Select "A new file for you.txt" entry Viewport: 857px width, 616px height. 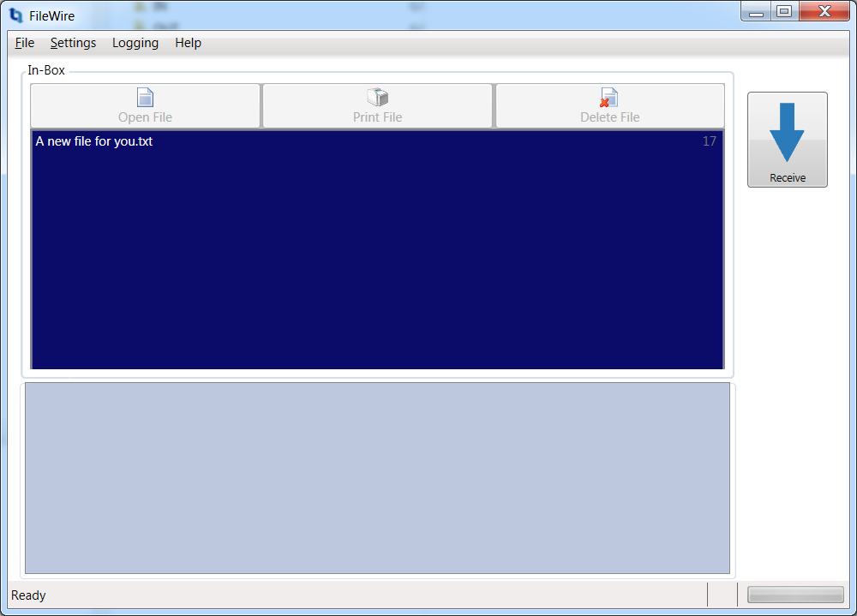378,141
